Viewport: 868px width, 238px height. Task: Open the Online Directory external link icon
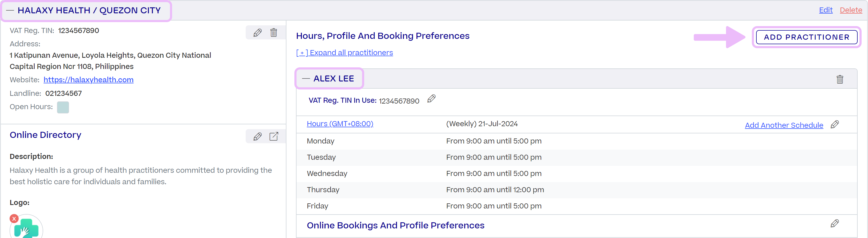(274, 136)
